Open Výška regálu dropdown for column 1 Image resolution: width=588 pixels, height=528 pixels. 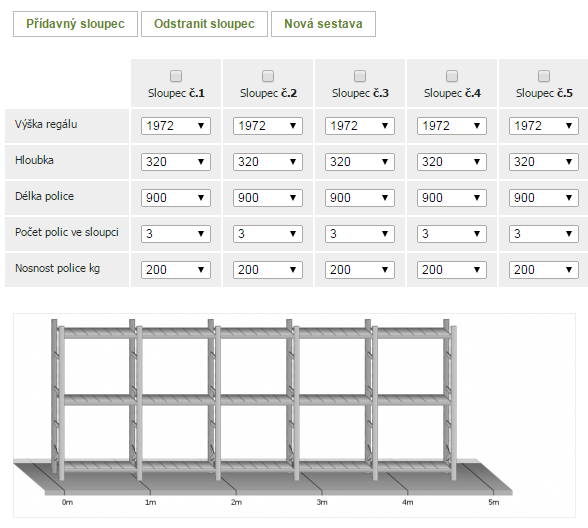pyautogui.click(x=176, y=126)
